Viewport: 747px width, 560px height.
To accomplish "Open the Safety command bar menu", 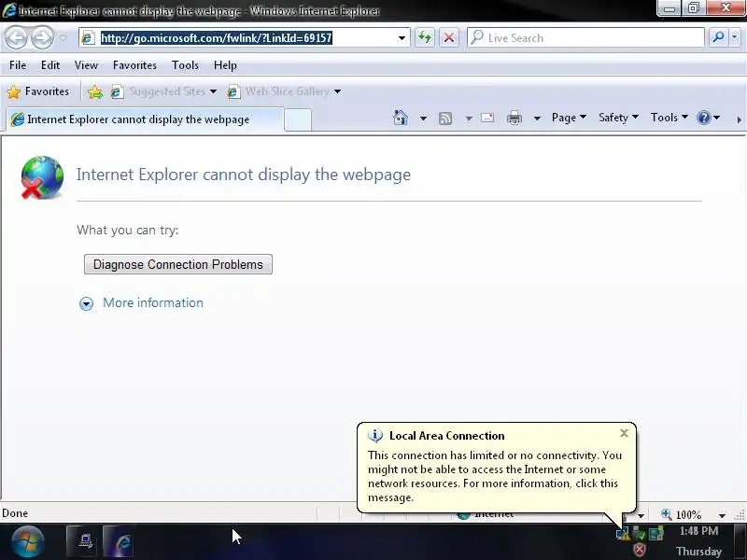I will click(x=618, y=118).
